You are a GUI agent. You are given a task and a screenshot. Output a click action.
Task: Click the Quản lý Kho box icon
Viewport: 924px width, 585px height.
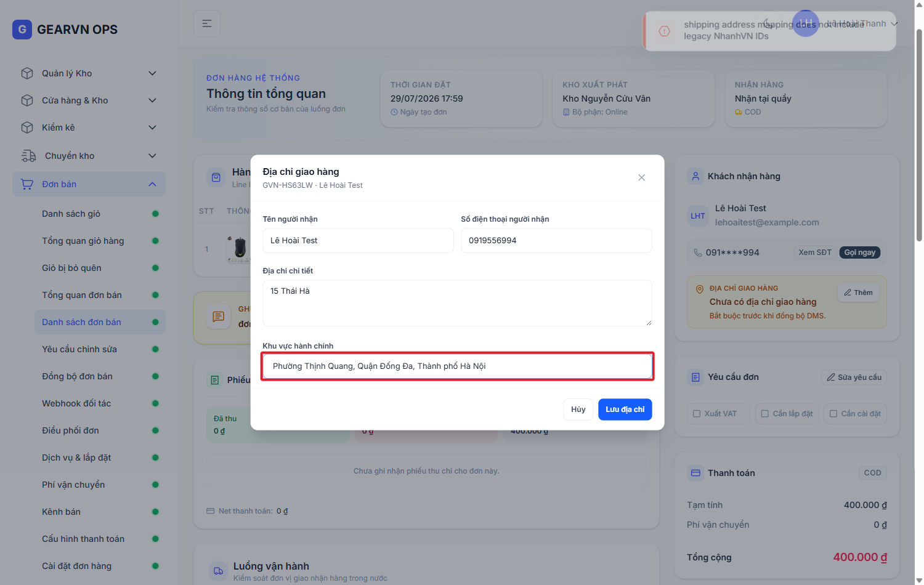point(27,73)
